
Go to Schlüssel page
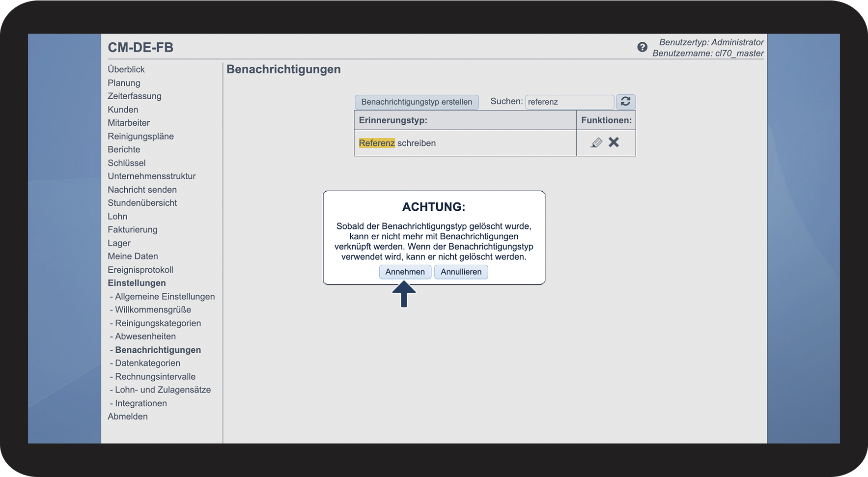127,163
